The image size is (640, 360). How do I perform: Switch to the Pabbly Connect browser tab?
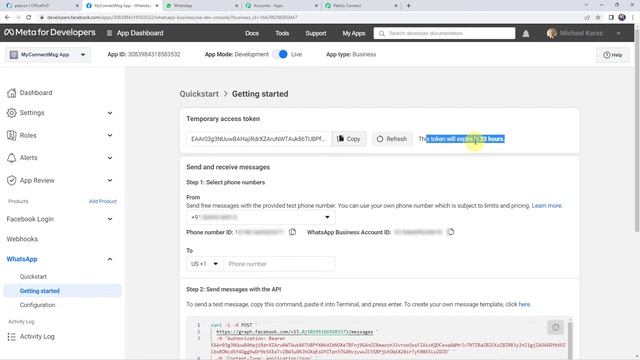tap(361, 6)
